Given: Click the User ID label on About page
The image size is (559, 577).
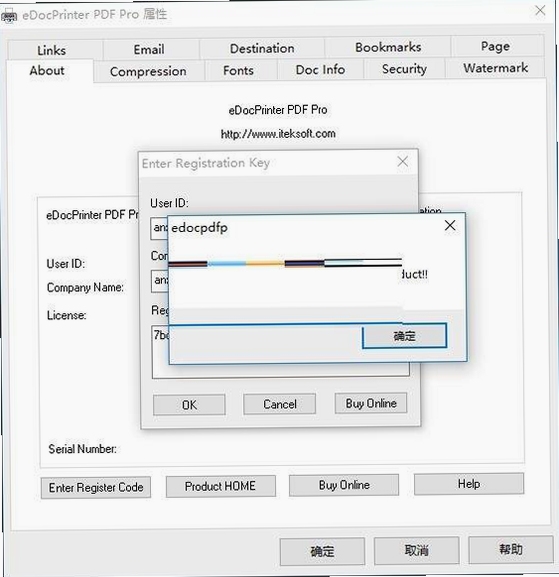Looking at the screenshot, I should point(66,264).
